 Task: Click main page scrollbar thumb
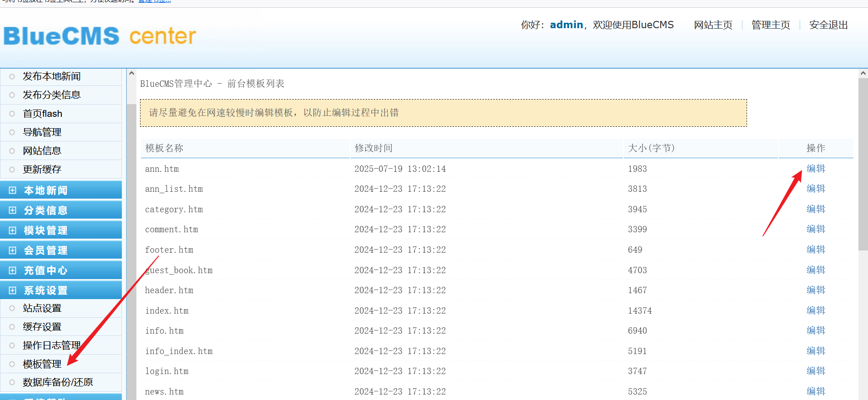point(863,164)
